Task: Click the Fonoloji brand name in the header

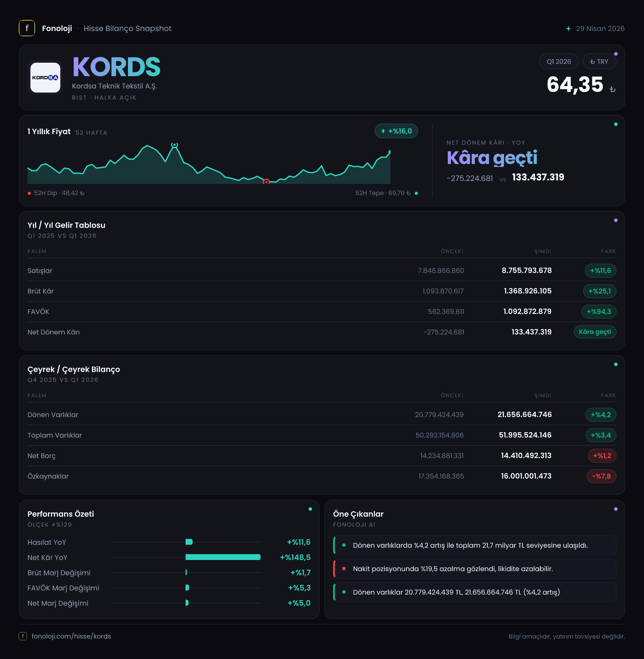Action: click(x=57, y=28)
